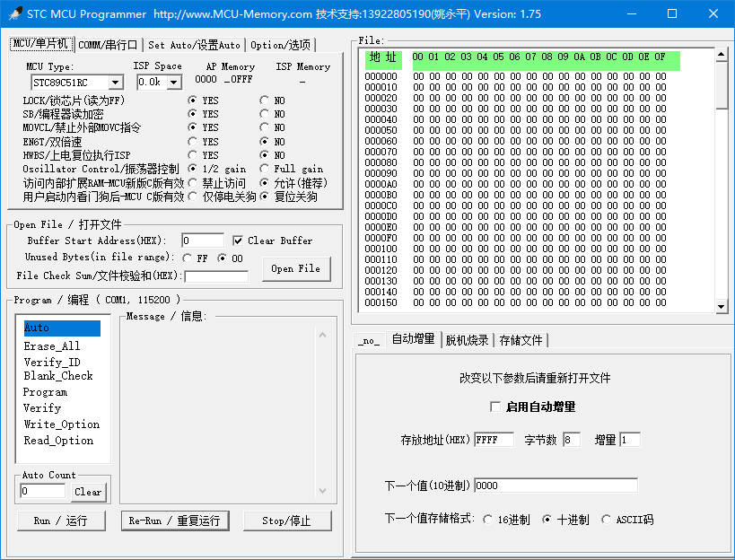The height and width of the screenshot is (560, 735).
Task: Click the 地址 header cell
Action: (383, 59)
